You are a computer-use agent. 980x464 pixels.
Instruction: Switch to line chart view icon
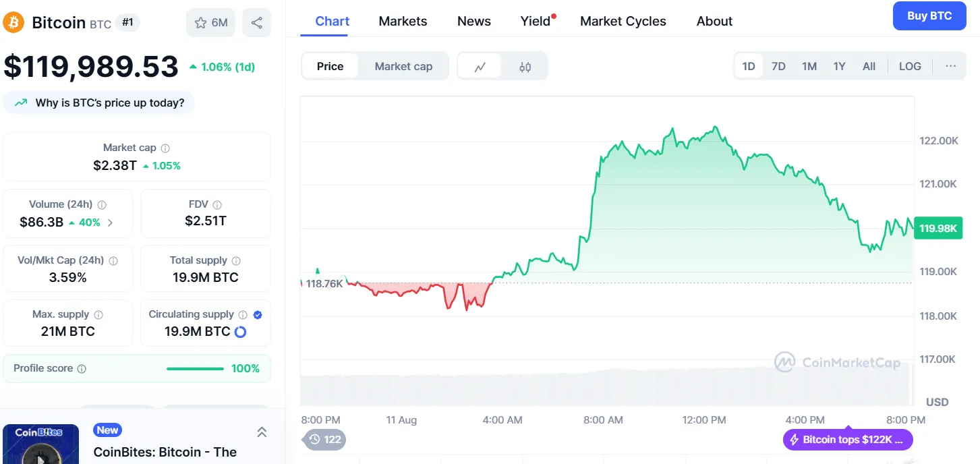pos(480,67)
